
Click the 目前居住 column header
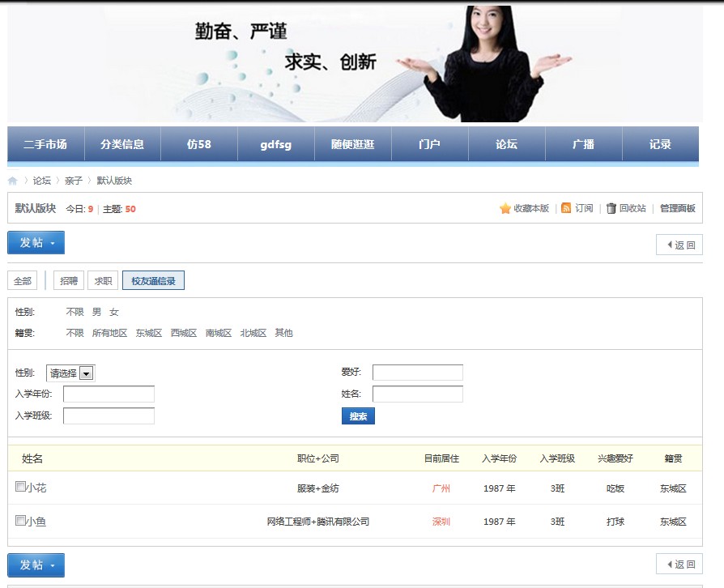click(442, 458)
